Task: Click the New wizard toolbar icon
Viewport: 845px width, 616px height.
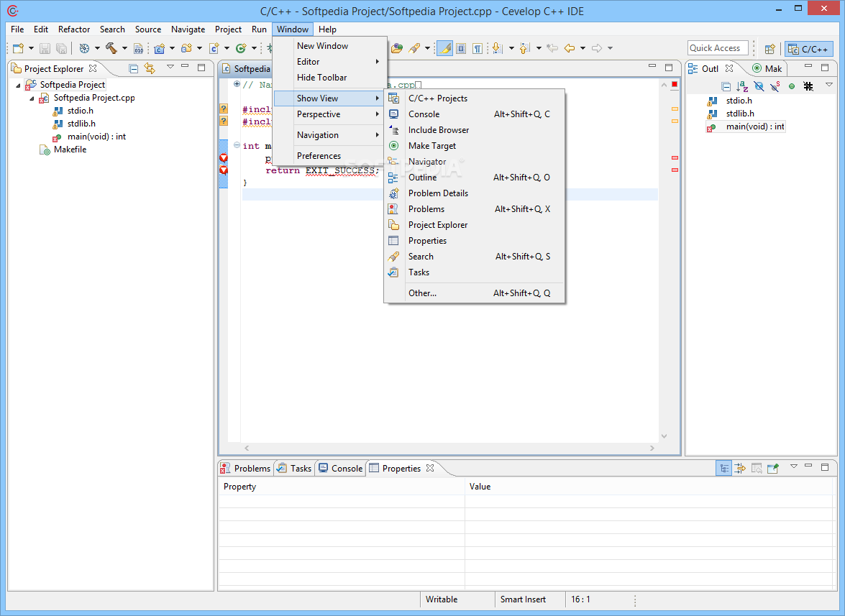Action: 18,48
